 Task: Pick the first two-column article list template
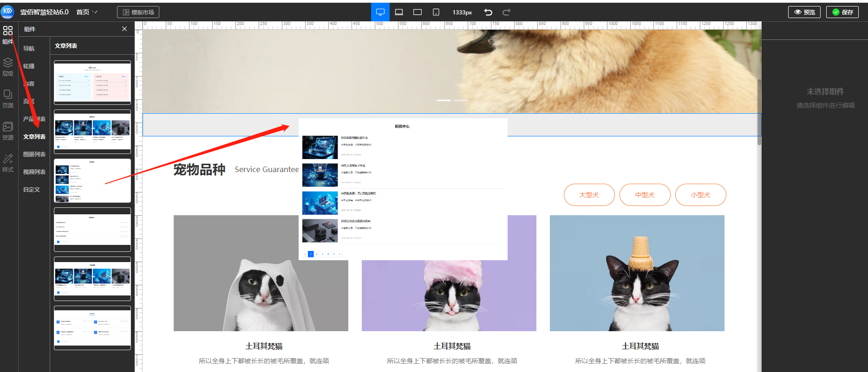click(x=92, y=83)
